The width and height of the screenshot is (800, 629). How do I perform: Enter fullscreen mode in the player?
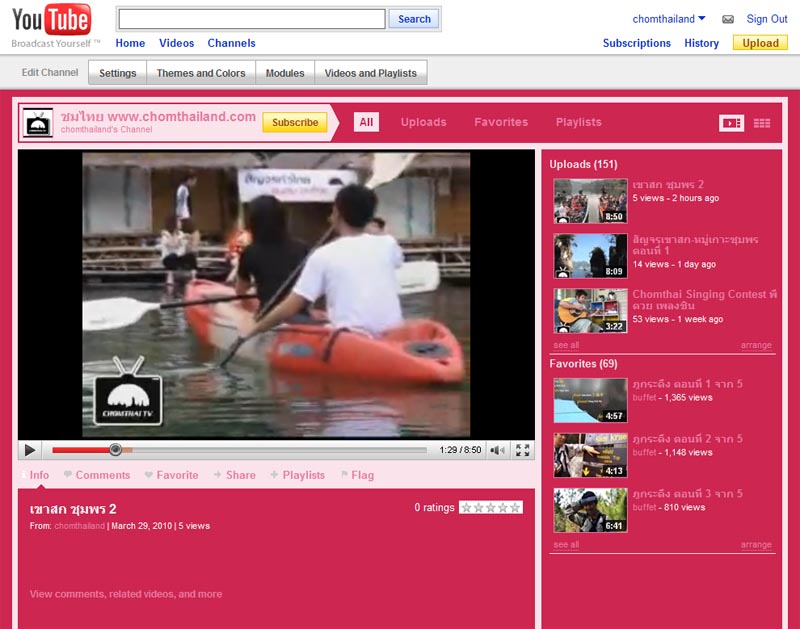522,450
